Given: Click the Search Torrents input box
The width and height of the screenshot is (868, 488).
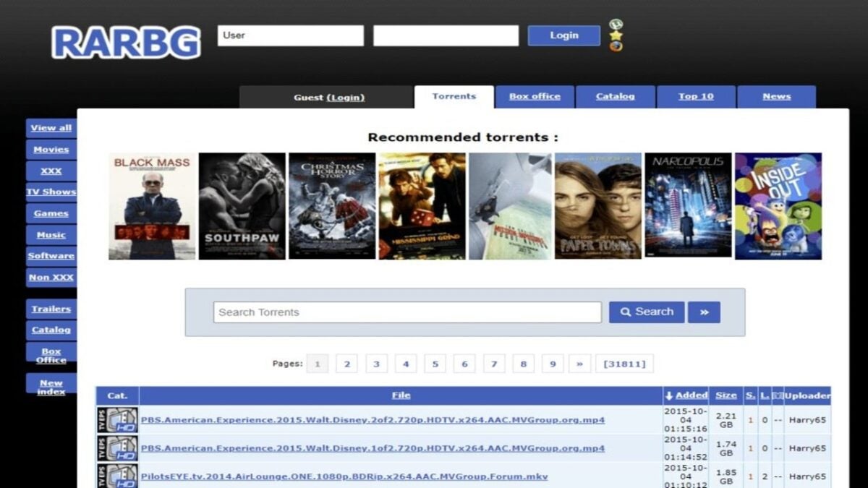Looking at the screenshot, I should [407, 312].
